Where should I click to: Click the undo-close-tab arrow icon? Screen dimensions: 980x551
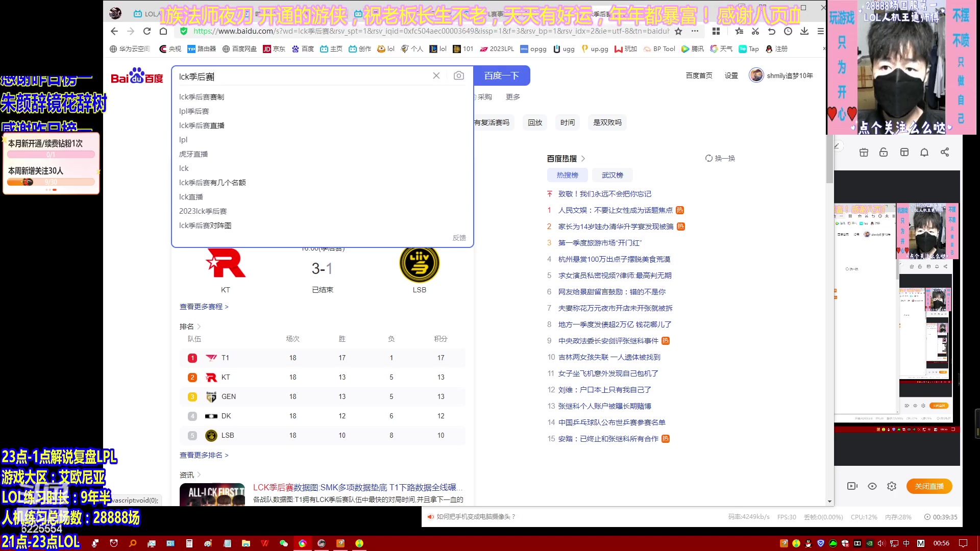click(x=772, y=31)
